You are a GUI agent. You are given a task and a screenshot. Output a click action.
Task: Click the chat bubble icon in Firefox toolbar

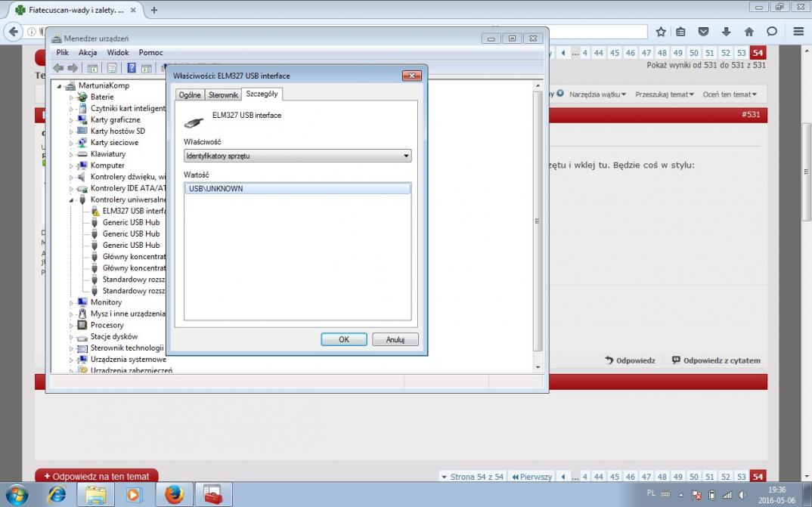coord(772,32)
